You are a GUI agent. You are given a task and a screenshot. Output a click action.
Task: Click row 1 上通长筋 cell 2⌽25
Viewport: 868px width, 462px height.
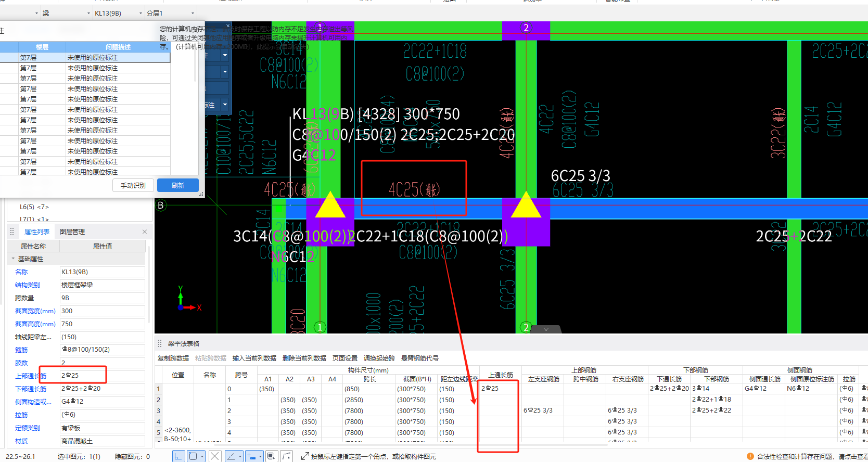(500, 389)
